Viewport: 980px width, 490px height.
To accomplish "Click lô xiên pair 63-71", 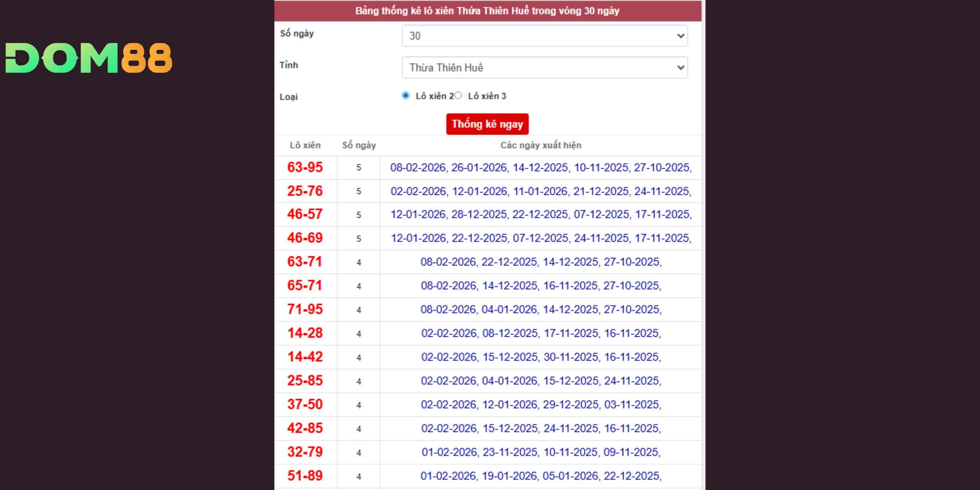I will (305, 262).
